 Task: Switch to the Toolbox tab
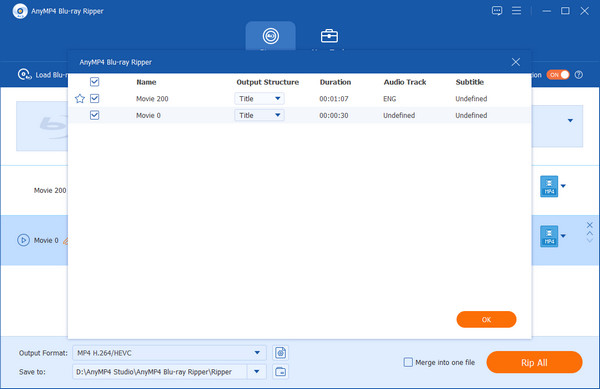tap(329, 37)
